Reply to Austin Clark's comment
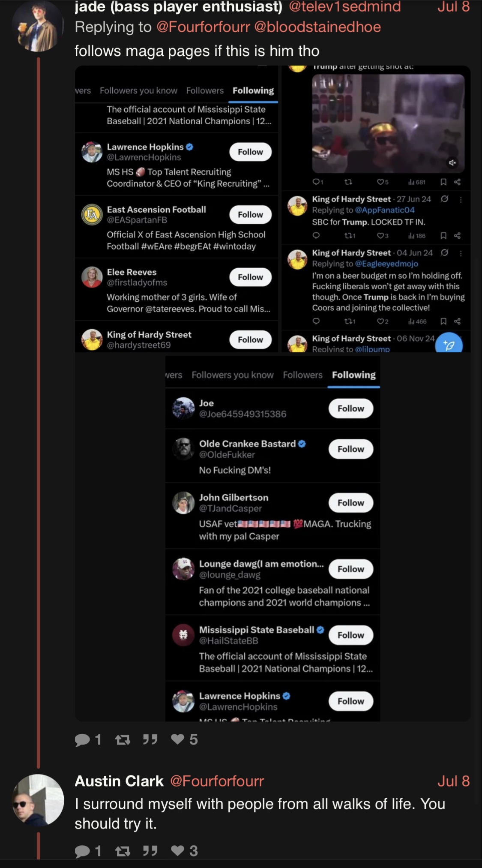The image size is (482, 868). [x=82, y=851]
